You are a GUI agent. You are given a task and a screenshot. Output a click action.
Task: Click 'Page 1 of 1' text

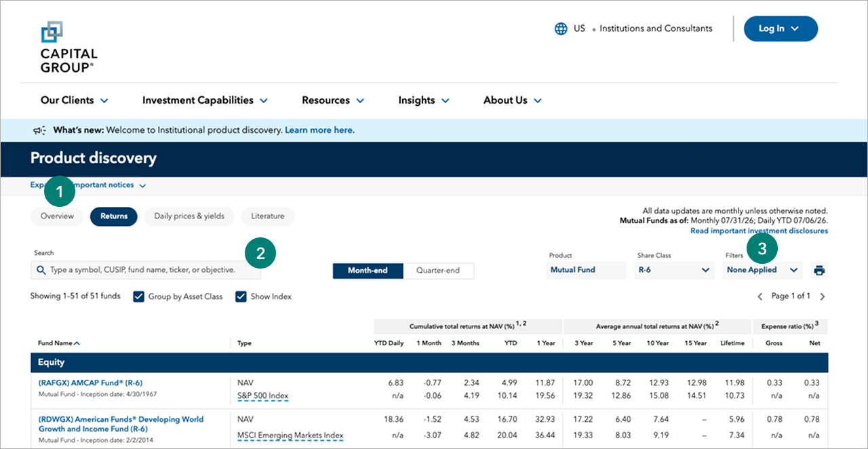coord(791,296)
